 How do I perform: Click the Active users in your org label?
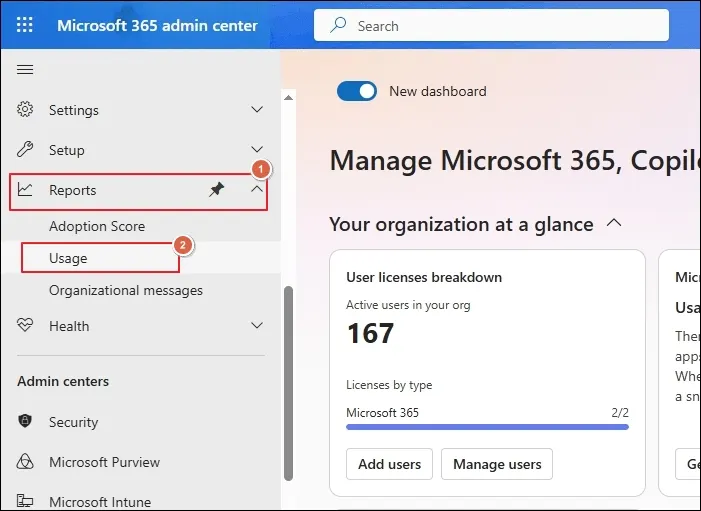[408, 305]
